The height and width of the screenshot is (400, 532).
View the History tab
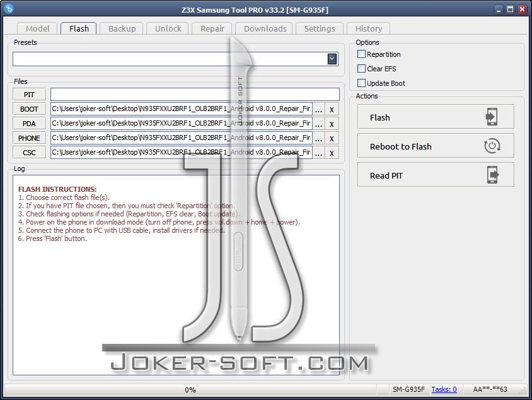(369, 28)
